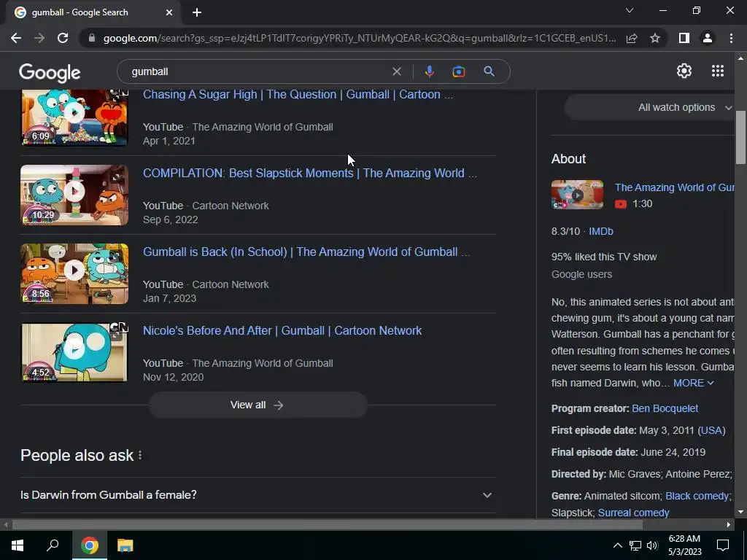Click the scroll right arrow on horizontal scrollbar
Screen dimensions: 747x560
[729, 525]
